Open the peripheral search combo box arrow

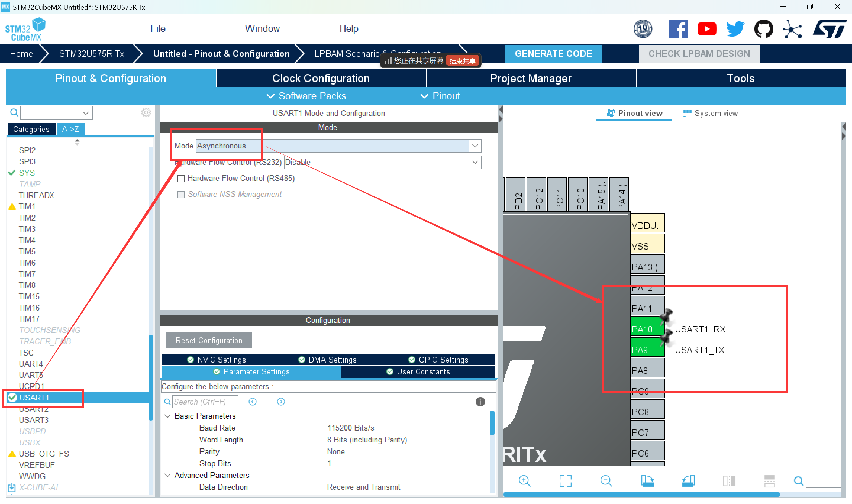point(85,113)
